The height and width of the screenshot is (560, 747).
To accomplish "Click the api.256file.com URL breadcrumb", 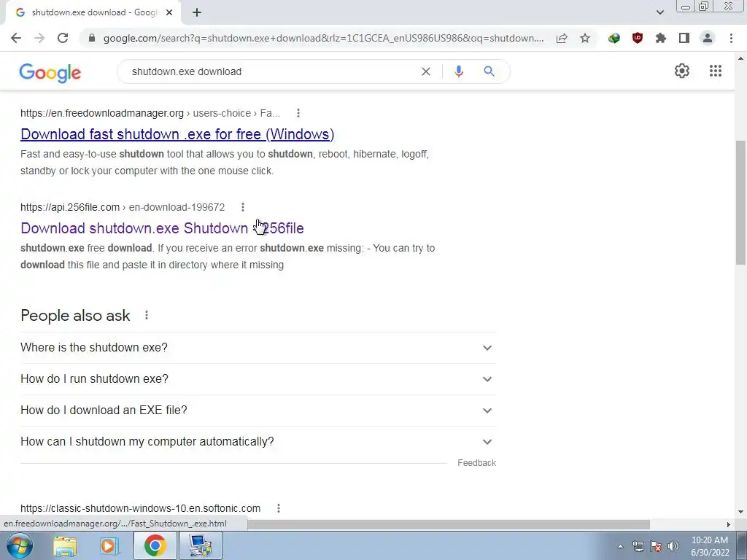I will (x=123, y=207).
